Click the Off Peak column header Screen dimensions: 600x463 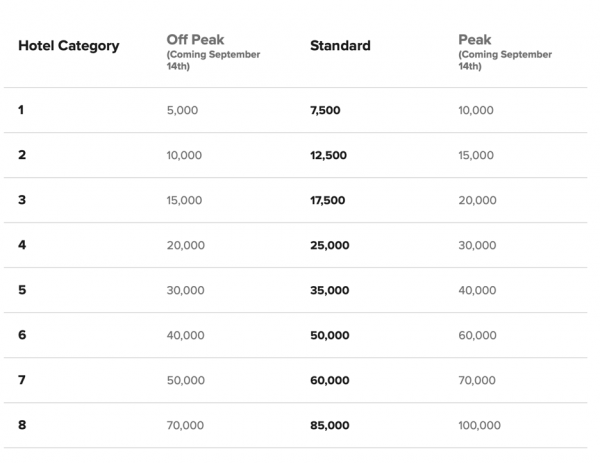click(197, 41)
